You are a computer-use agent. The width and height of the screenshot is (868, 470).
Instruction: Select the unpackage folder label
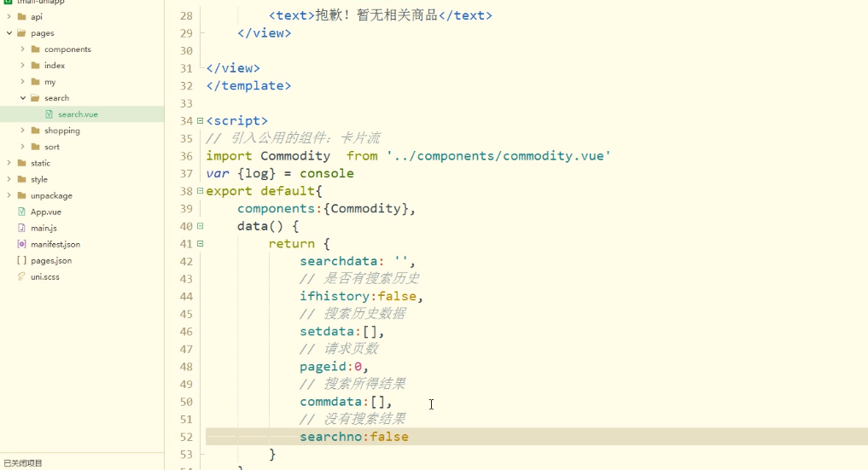[x=51, y=195]
